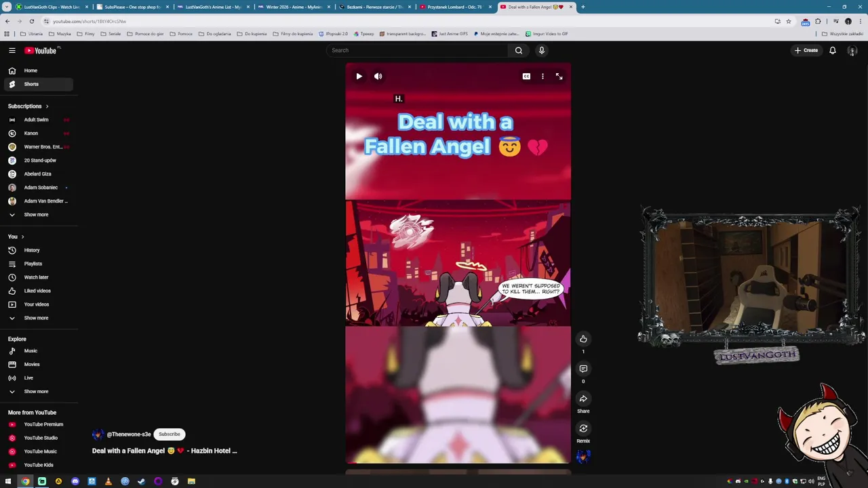Play the Short video
The image size is (868, 488).
359,77
